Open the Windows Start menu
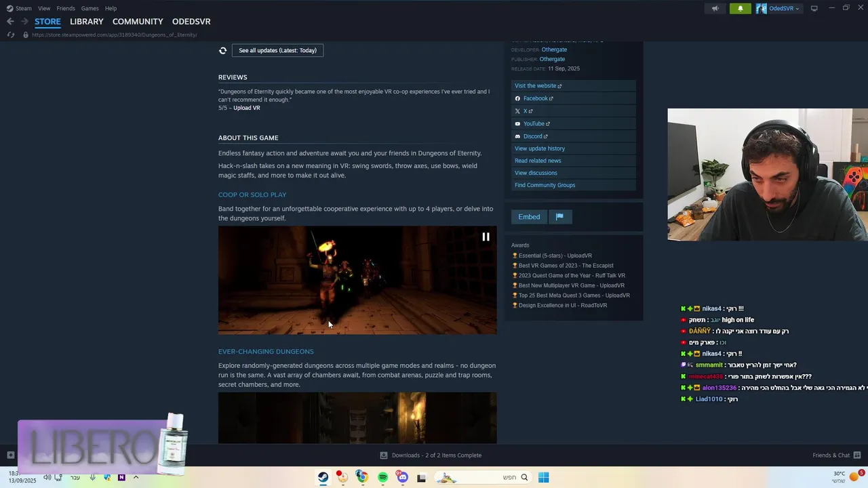The width and height of the screenshot is (868, 488). [543, 477]
